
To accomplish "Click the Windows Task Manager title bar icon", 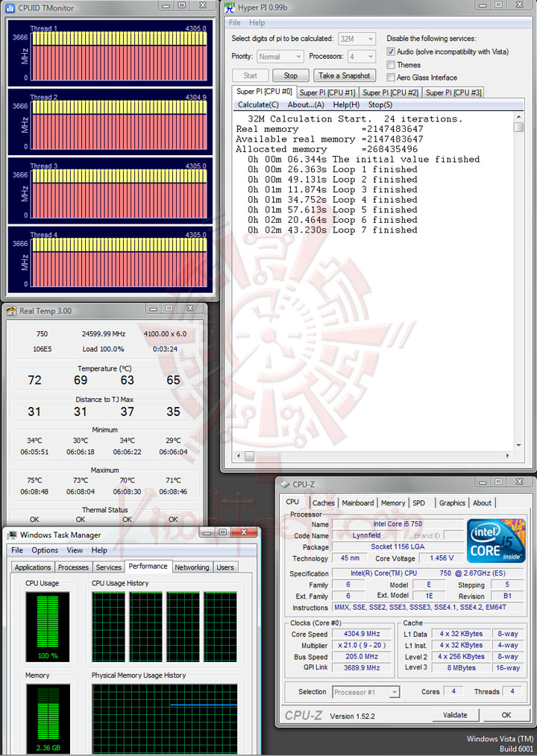I will point(12,535).
